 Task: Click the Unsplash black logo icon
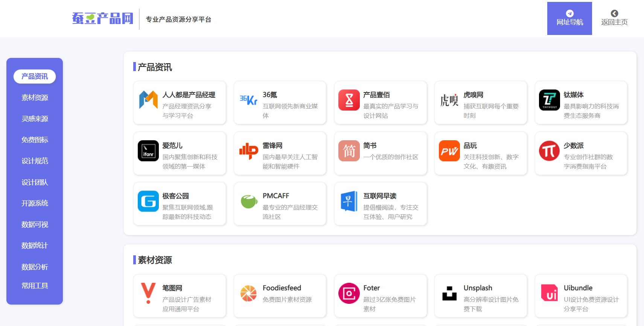pyautogui.click(x=449, y=293)
